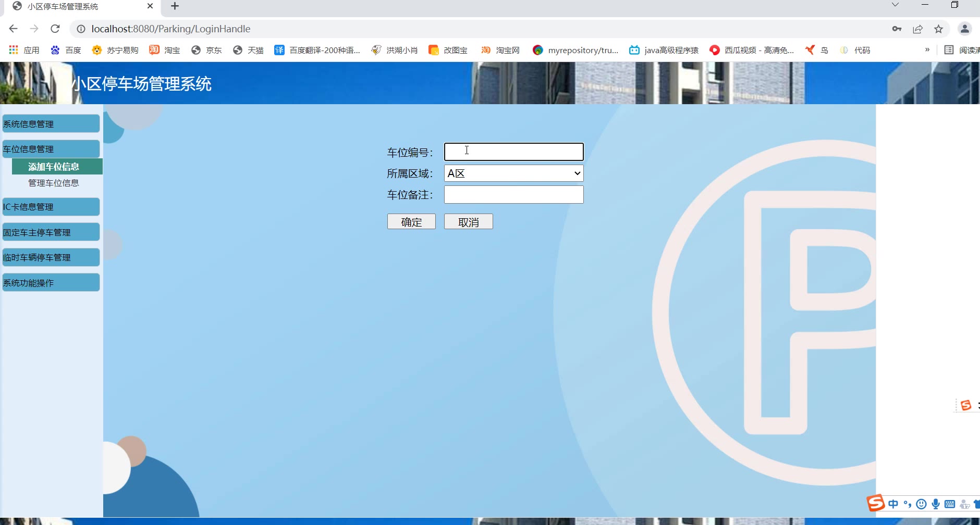The width and height of the screenshot is (980, 525).
Task: Bookmark this page with star icon
Action: pos(939,29)
